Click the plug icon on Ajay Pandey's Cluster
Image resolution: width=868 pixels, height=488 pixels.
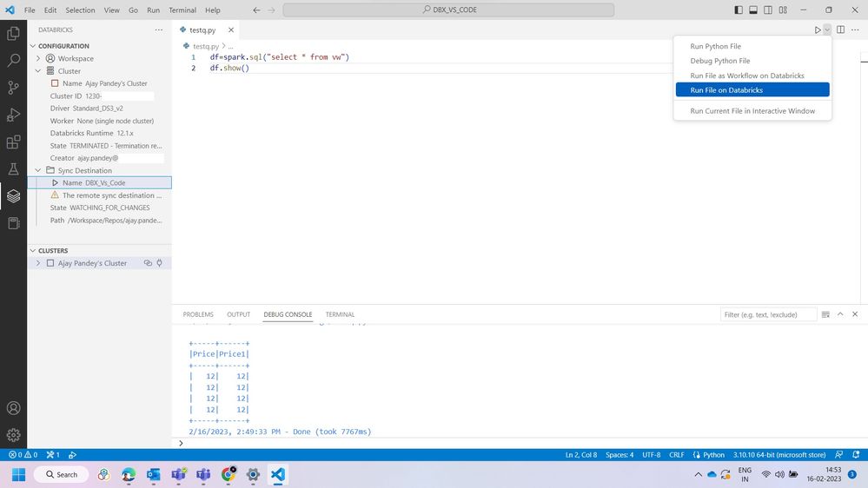click(x=160, y=263)
